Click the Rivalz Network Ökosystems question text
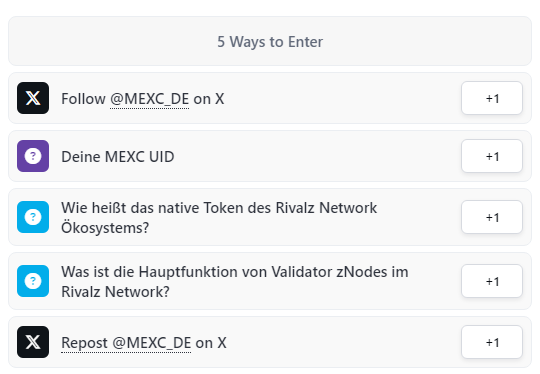 pos(219,218)
